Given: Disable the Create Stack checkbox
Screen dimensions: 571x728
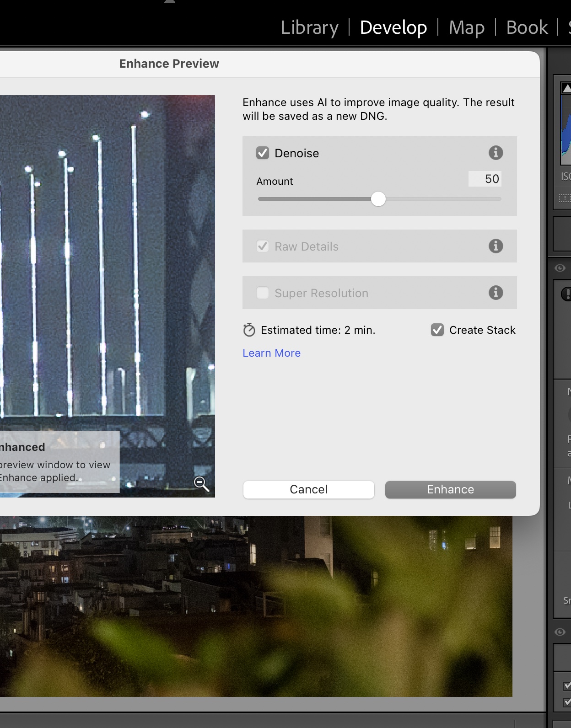Looking at the screenshot, I should [x=437, y=330].
